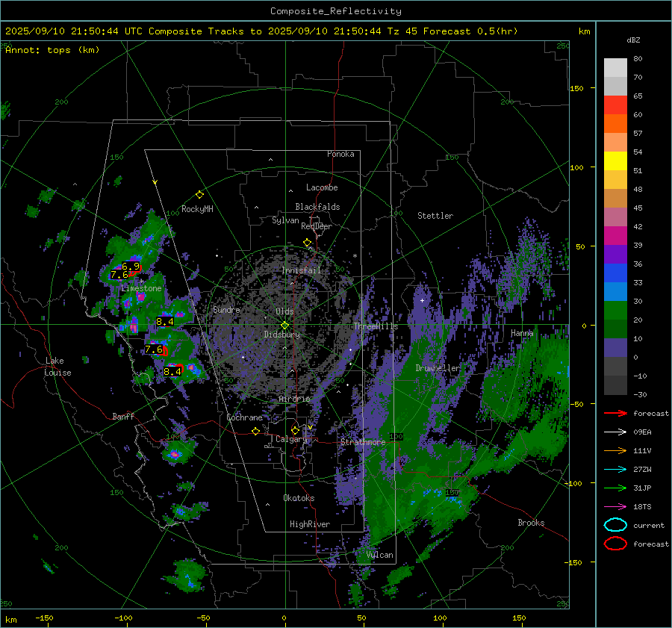The width and height of the screenshot is (672, 628).
Task: Select the magenta 18TS arrow legend entry
Action: pyautogui.click(x=615, y=507)
